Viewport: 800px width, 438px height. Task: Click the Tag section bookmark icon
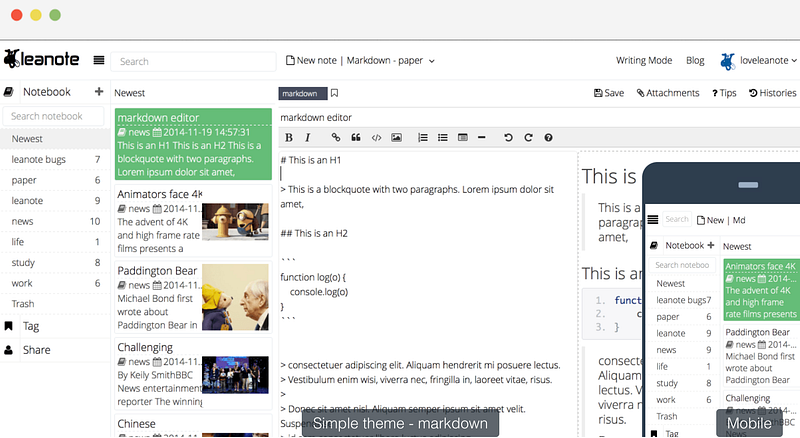8,326
